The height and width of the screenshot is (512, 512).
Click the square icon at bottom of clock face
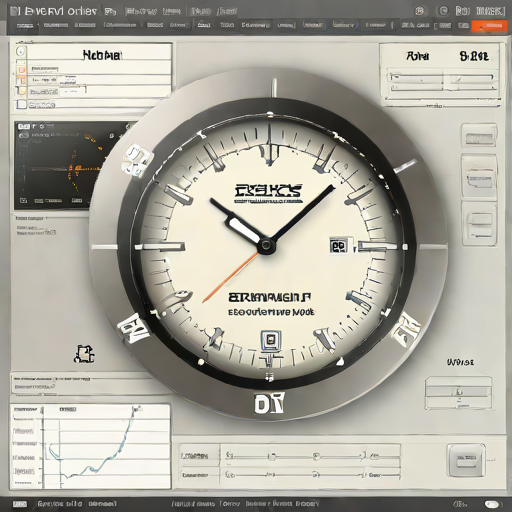click(271, 340)
